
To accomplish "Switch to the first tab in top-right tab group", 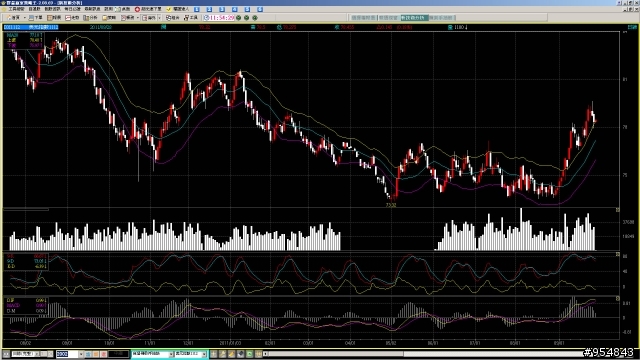I will (x=363, y=18).
